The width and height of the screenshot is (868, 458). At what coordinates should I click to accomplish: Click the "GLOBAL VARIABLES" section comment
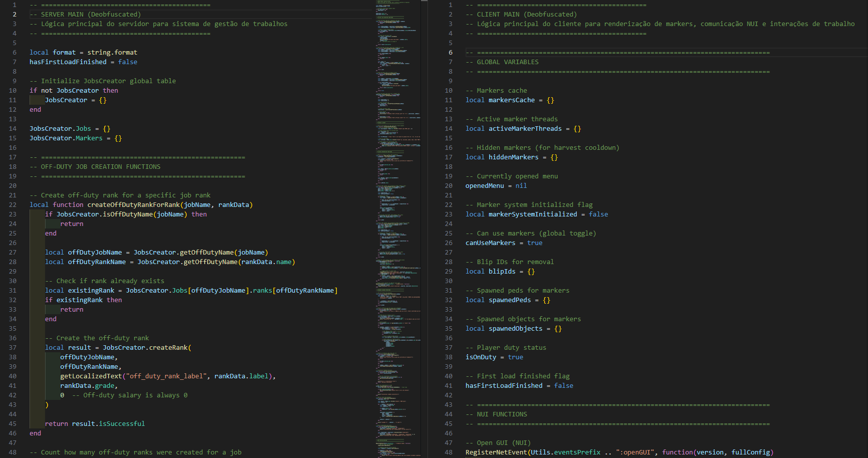pyautogui.click(x=502, y=62)
